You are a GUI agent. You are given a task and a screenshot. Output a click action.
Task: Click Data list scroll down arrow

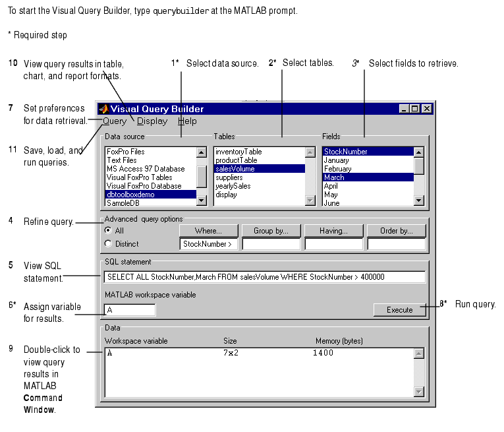[x=419, y=392]
